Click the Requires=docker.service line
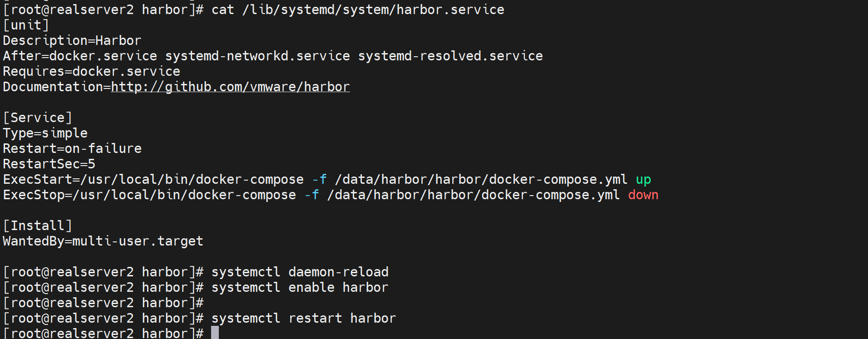 tap(91, 71)
